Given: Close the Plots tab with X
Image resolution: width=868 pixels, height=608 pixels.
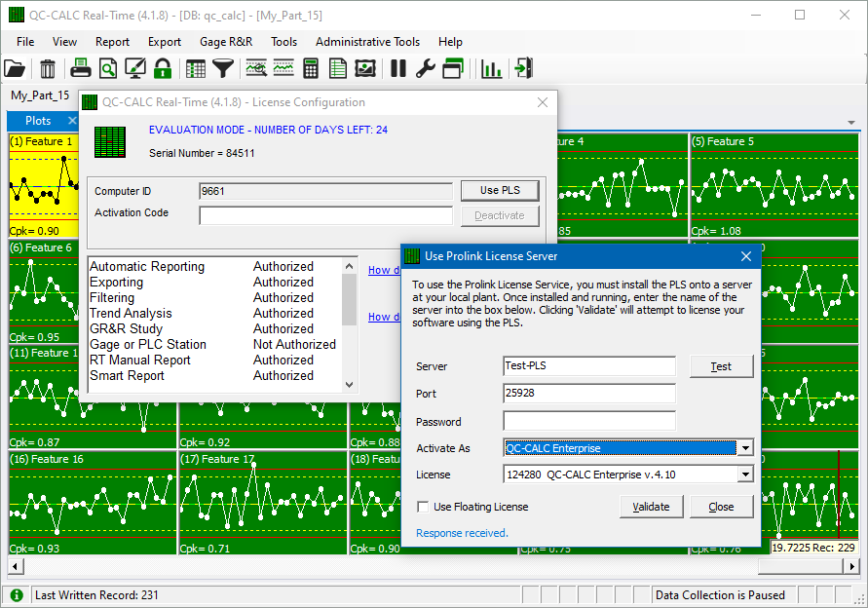Looking at the screenshot, I should pos(72,120).
